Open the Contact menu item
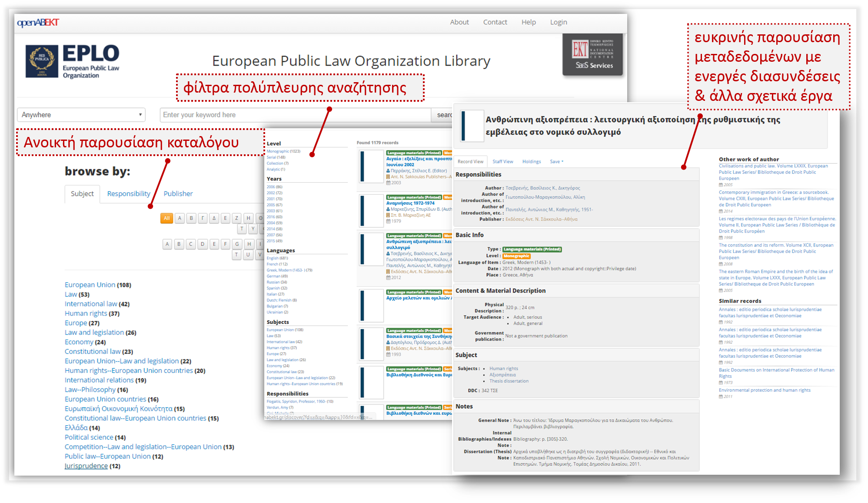 (495, 22)
